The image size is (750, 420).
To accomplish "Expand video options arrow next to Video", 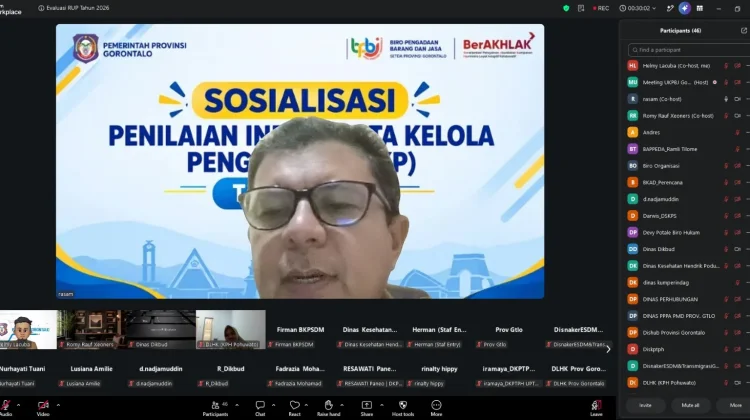I will [58, 405].
